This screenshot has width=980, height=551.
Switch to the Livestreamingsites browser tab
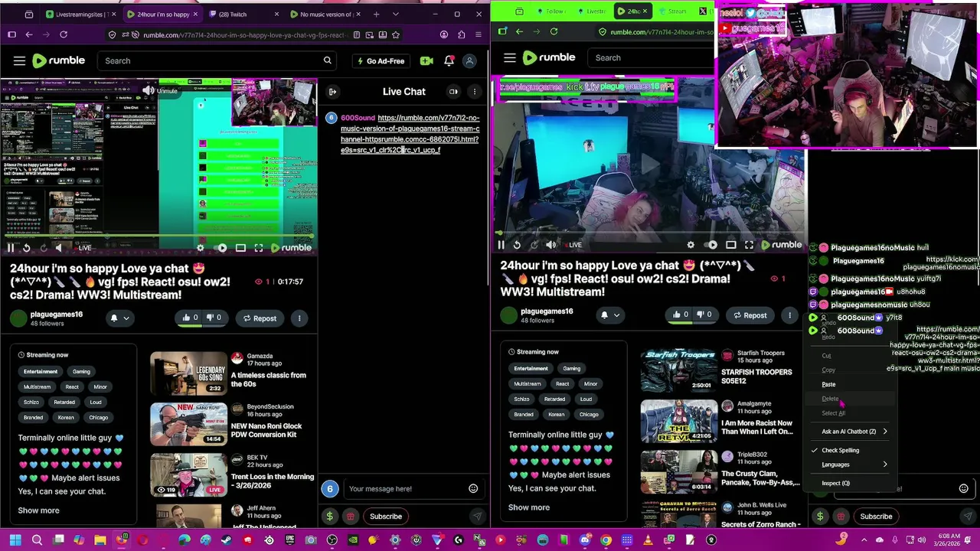click(80, 14)
